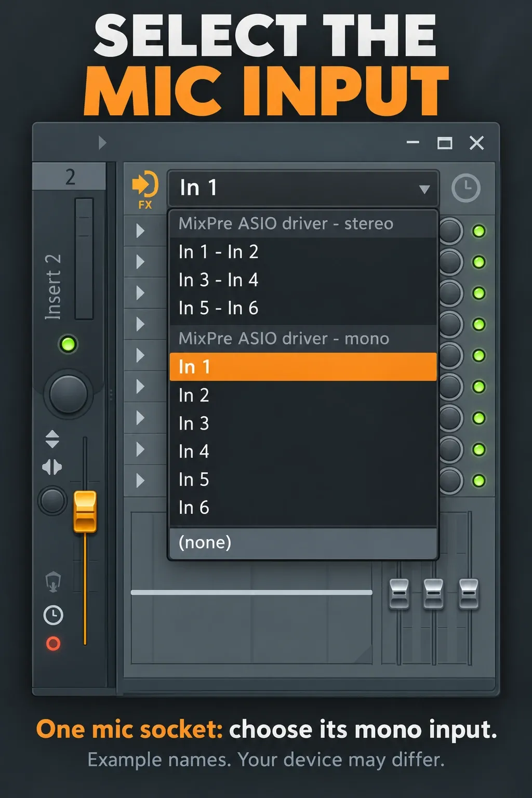Click the Insert 2 level meter
Screen dimensions: 532x798
pyautogui.click(x=84, y=259)
